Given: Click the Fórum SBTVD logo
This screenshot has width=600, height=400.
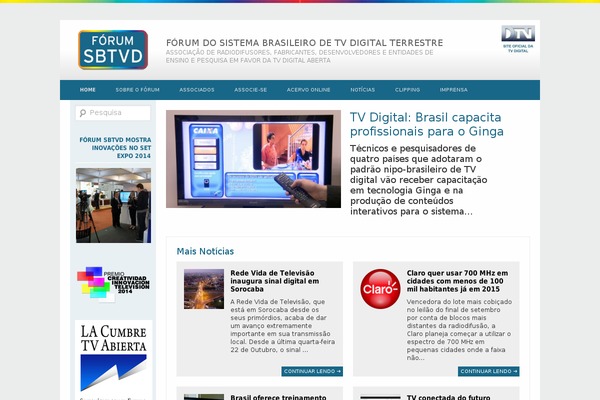Looking at the screenshot, I should coord(113,50).
